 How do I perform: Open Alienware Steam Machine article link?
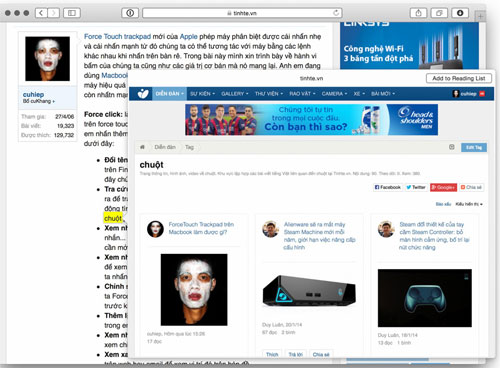point(319,236)
